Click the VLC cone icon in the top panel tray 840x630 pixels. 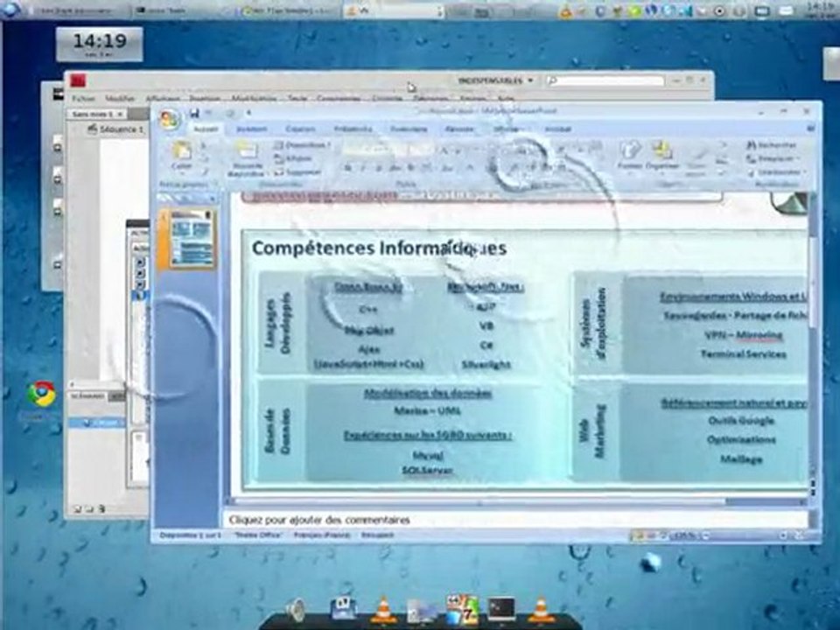pyautogui.click(x=565, y=10)
